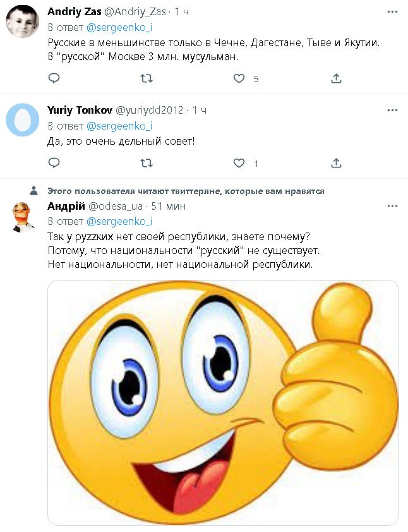Open more options on Yuriy Tonkov's tweet
408x532 pixels.
pyautogui.click(x=392, y=110)
